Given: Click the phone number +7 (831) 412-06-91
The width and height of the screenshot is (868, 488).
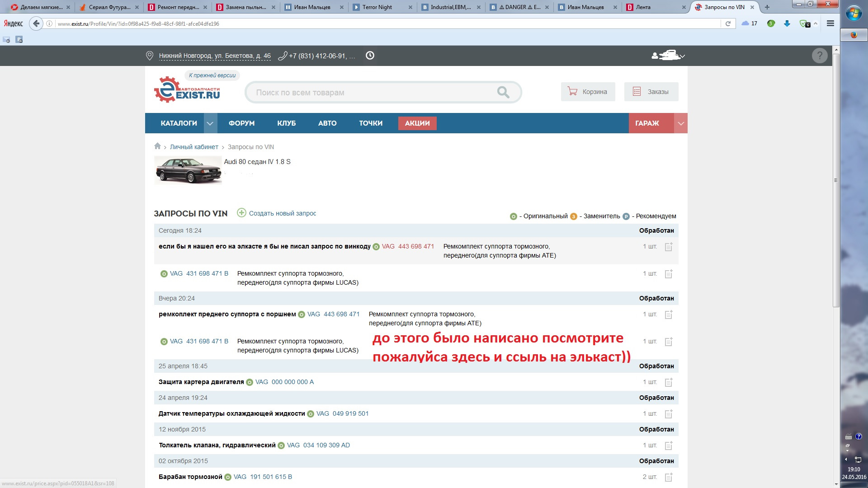Looking at the screenshot, I should point(322,56).
